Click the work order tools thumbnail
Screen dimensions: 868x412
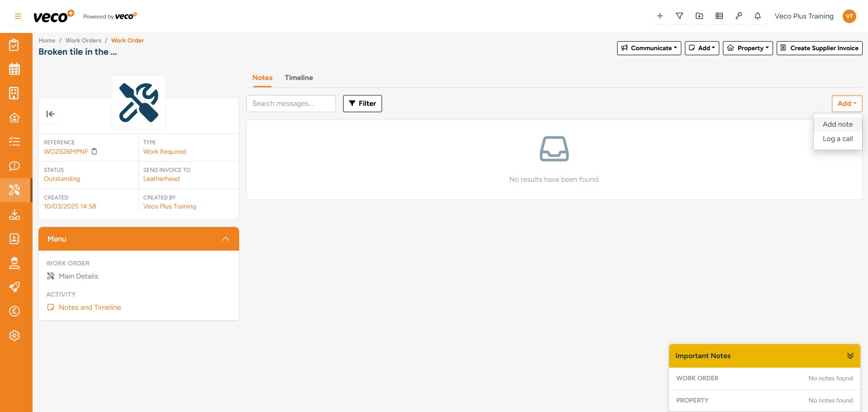pos(139,103)
